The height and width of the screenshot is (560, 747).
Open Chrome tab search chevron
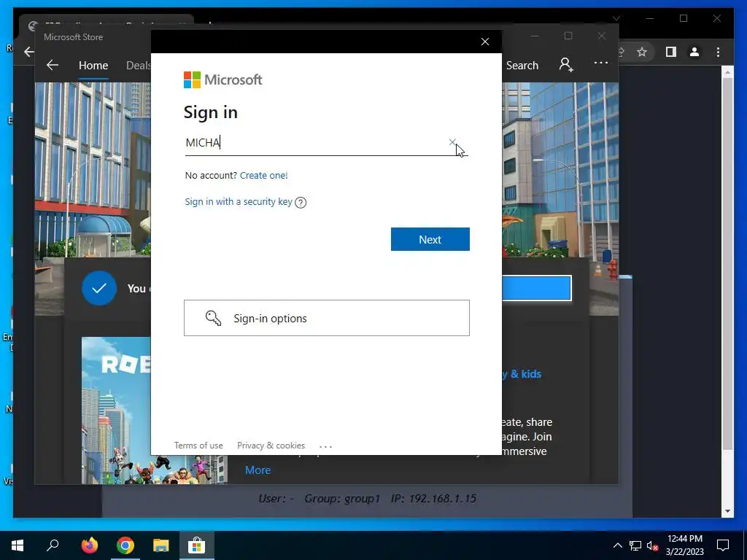(616, 18)
